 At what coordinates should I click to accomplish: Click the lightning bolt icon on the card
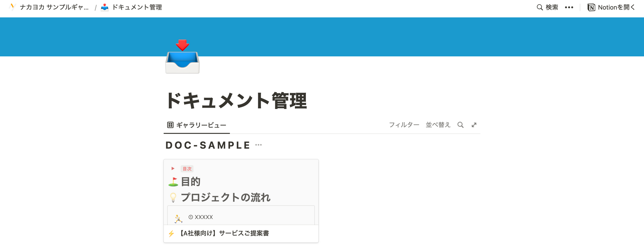point(171,233)
